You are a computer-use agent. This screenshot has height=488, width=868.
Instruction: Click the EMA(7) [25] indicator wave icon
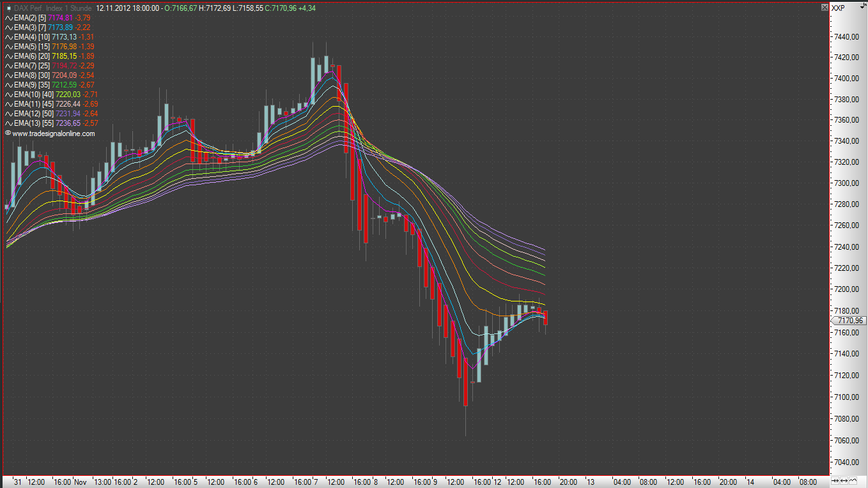pos(9,66)
